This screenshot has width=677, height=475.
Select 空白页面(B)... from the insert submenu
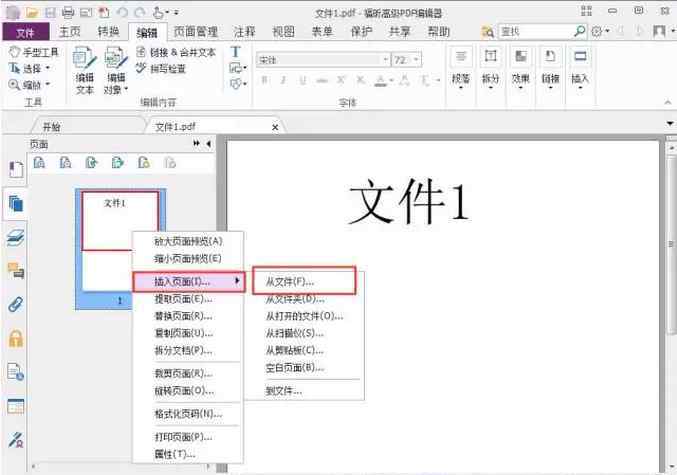(293, 367)
